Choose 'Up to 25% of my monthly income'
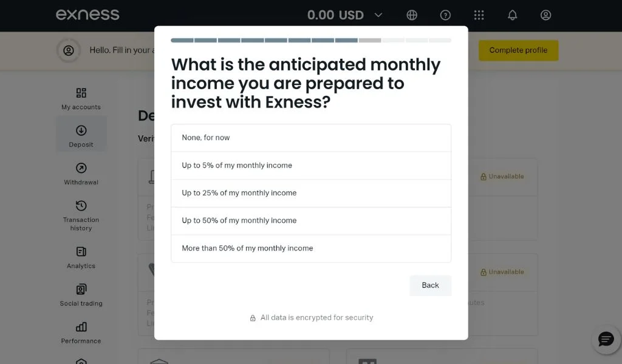Image resolution: width=622 pixels, height=364 pixels. pos(311,193)
